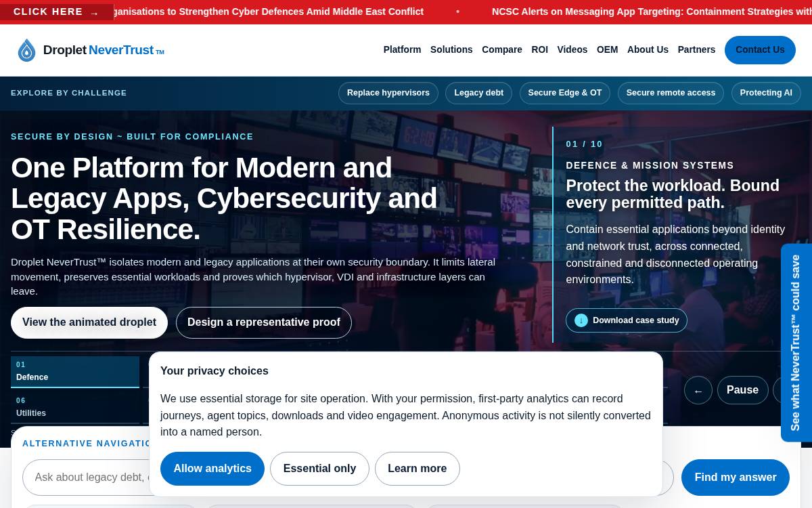Click the NCSC Alerts on Messaging App headline
This screenshot has height=508, width=812.
652,12
